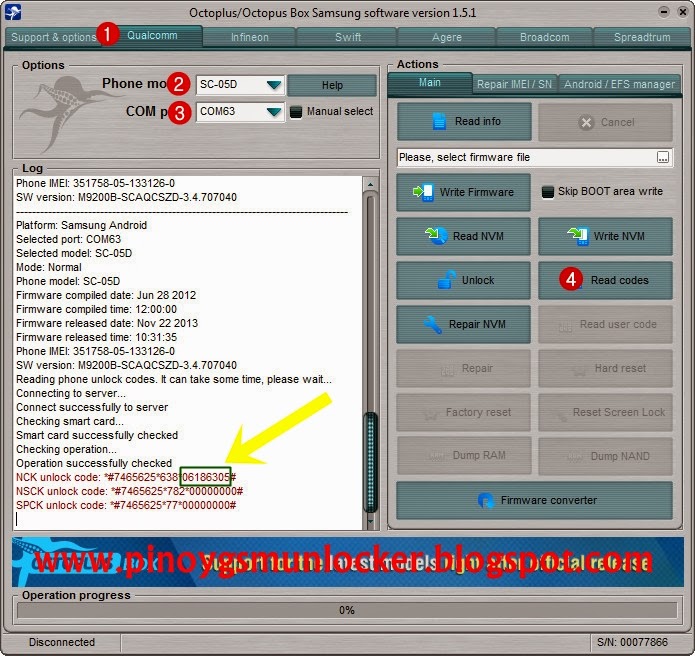
Task: Click the S/N: 00077866 status entry
Action: click(632, 642)
